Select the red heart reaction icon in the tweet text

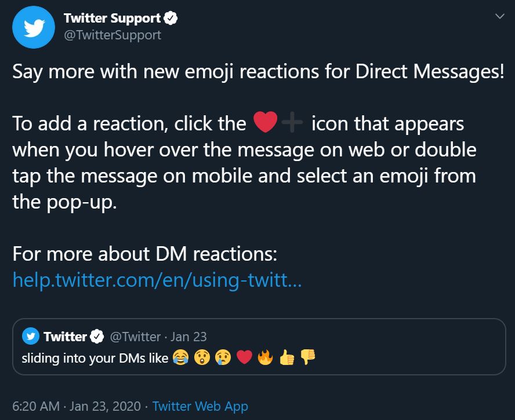coord(266,122)
